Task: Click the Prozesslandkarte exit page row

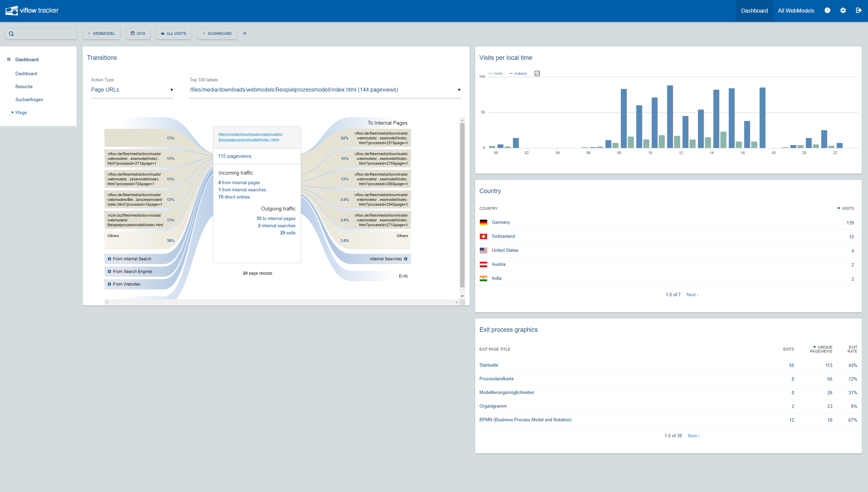Action: click(x=668, y=379)
